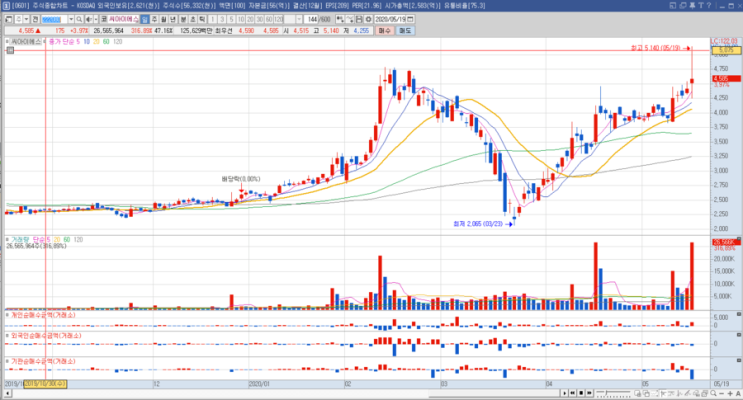Collapse the 거래량 volume panel marker
Image resolution: width=743 pixels, height=400 pixels.
[x=7, y=240]
